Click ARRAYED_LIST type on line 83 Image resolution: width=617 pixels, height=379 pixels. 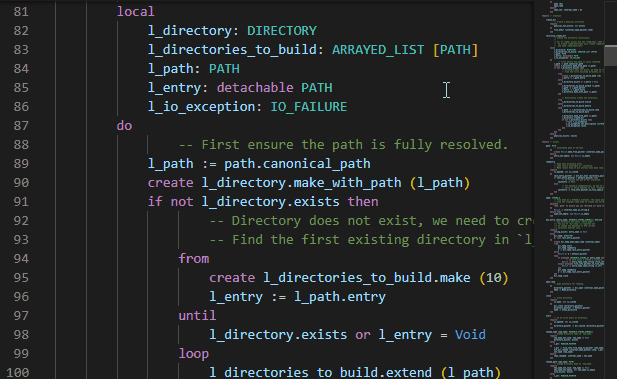point(378,50)
